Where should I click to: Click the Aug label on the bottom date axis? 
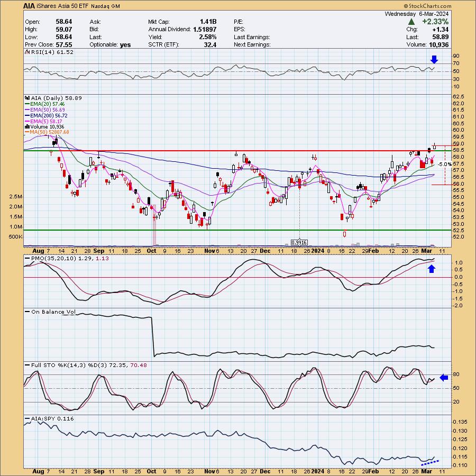(x=38, y=471)
